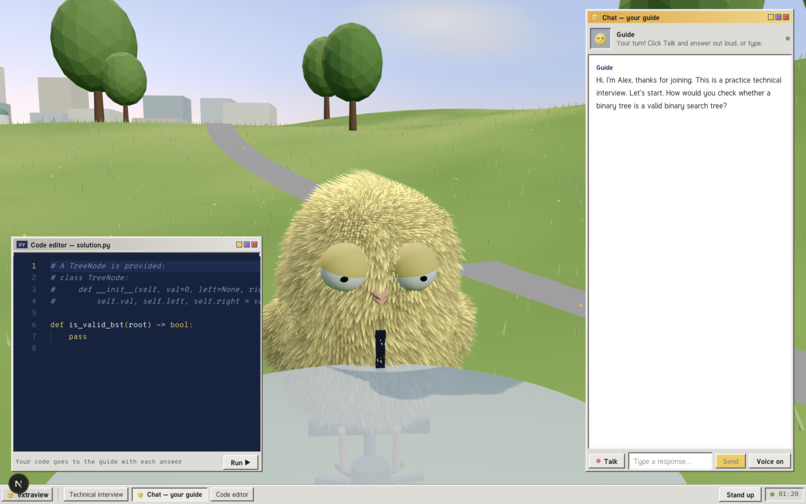Viewport: 806px width, 504px height.
Task: Click the Guide's message about binary search tree
Action: (x=689, y=93)
